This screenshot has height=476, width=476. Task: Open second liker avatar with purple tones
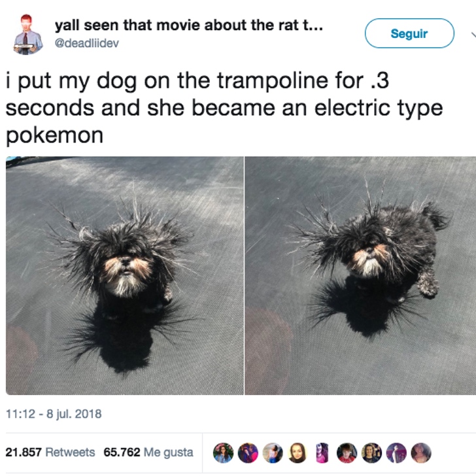pos(248,452)
